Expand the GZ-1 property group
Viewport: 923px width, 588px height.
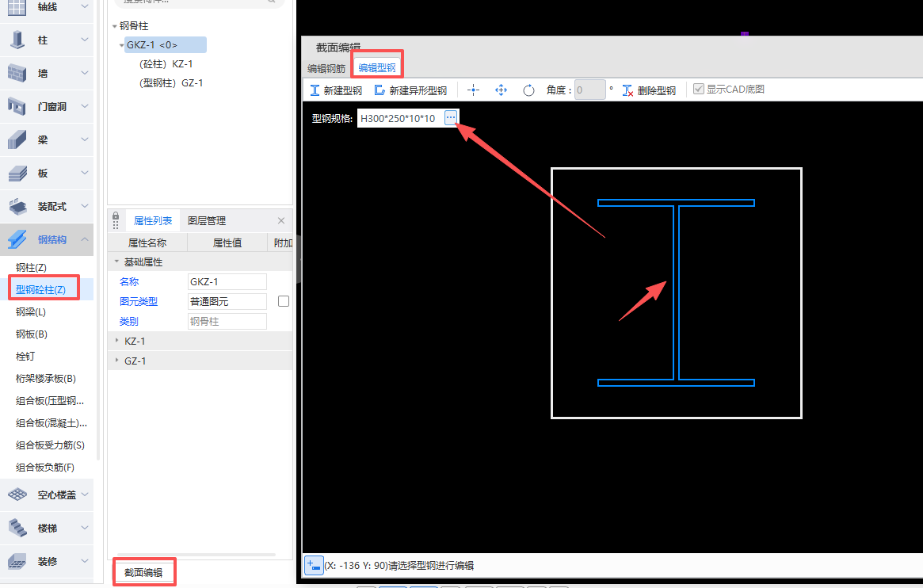(116, 361)
